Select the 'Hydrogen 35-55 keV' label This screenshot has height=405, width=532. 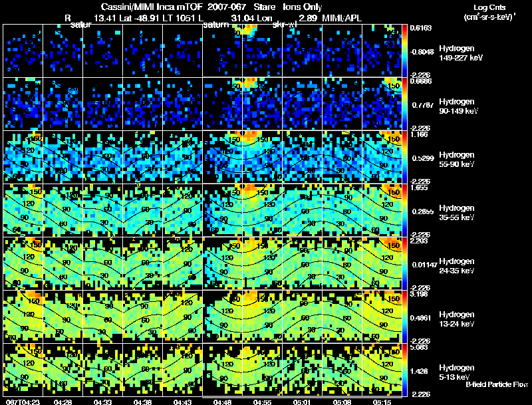point(457,213)
